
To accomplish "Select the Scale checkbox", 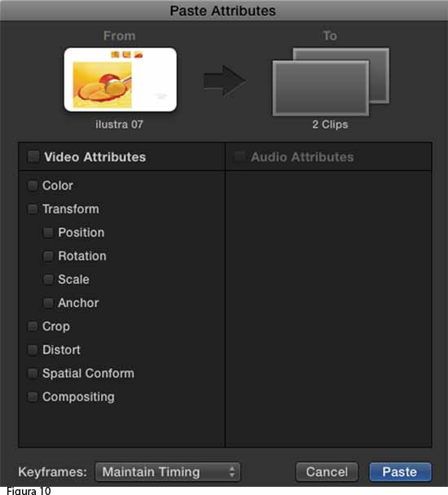I will pos(48,279).
